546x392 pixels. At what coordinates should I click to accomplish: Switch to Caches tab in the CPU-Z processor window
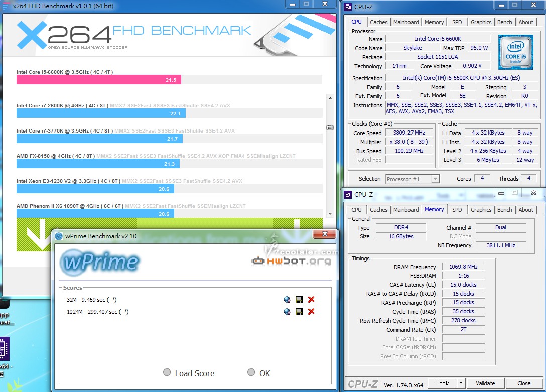(x=378, y=22)
